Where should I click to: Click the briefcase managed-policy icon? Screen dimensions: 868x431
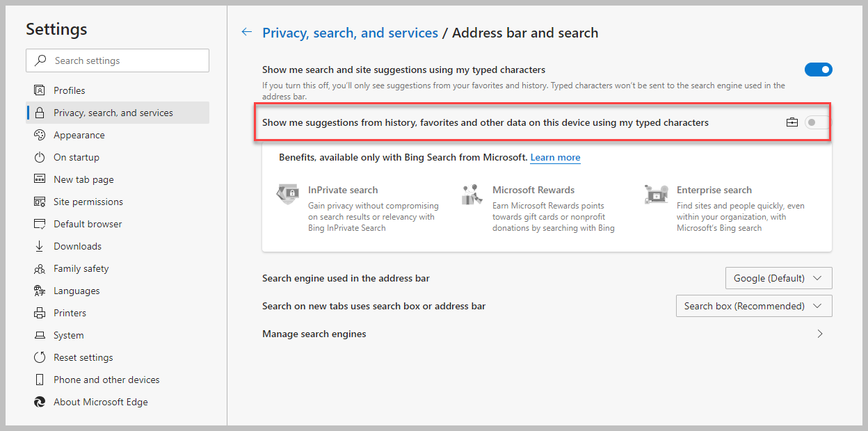click(x=791, y=122)
